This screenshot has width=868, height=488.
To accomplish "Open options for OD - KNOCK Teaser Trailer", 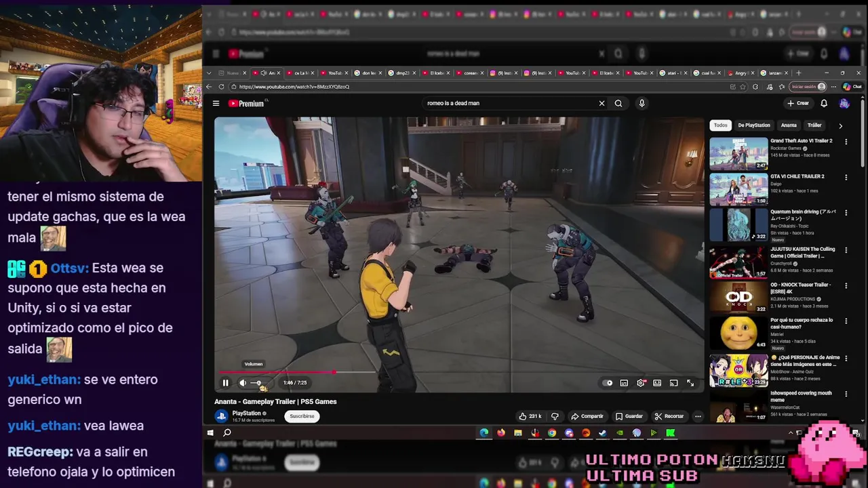I will pyautogui.click(x=846, y=286).
